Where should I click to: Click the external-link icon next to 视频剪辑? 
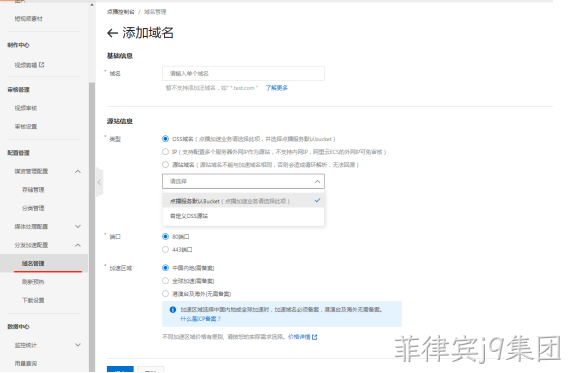[42, 65]
